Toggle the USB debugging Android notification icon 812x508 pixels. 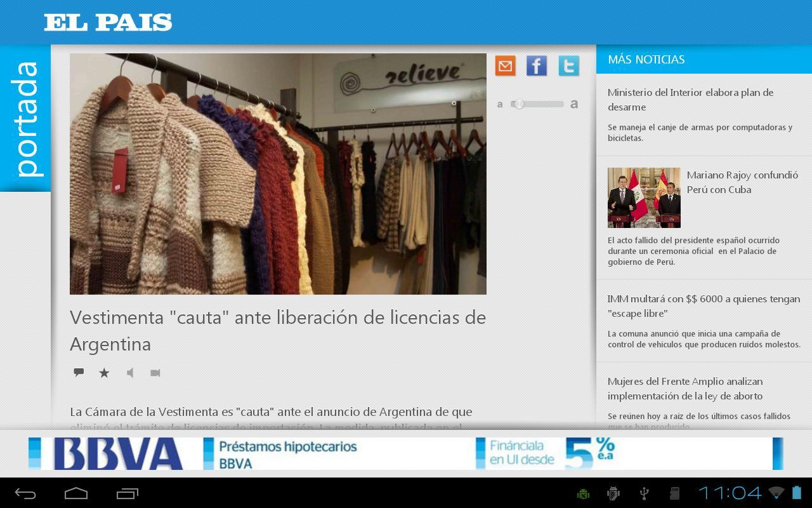(x=643, y=492)
